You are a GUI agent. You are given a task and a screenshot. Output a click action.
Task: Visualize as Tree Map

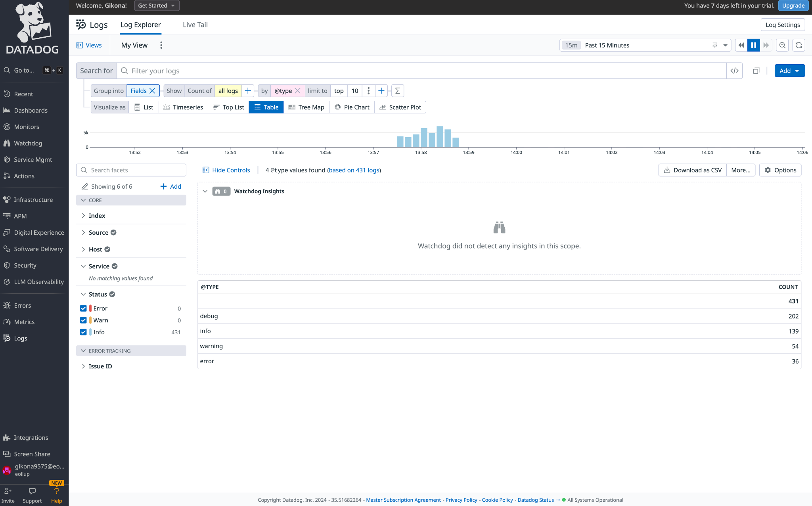(306, 107)
